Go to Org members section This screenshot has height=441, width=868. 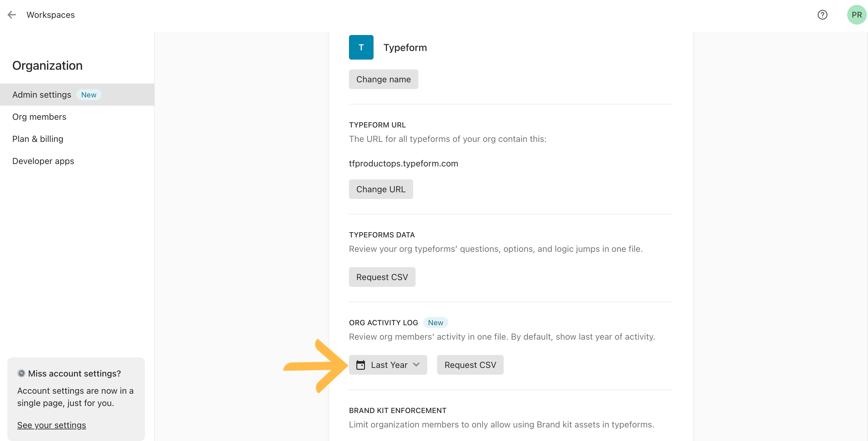(x=39, y=117)
